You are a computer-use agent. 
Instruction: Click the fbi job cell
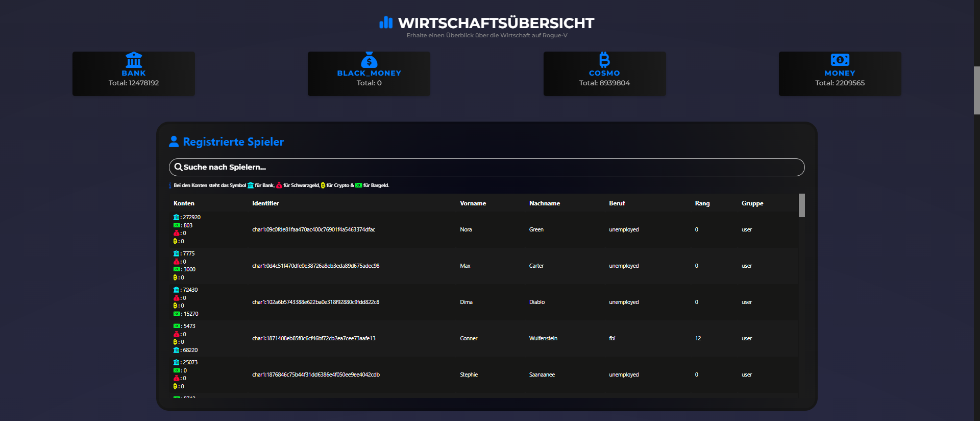[612, 338]
